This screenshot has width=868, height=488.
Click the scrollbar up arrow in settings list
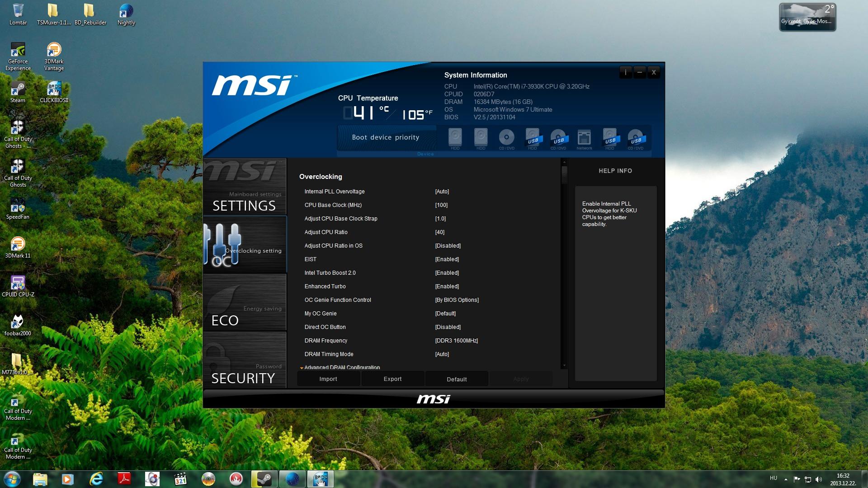point(564,162)
